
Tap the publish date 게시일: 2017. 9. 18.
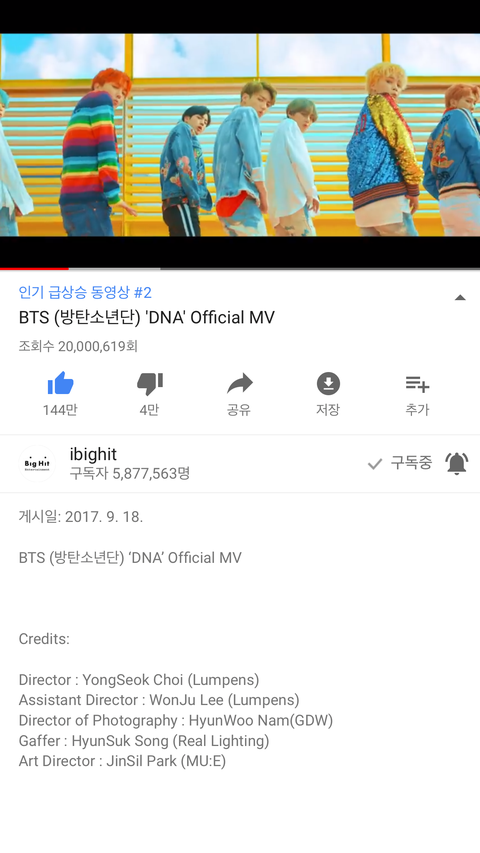click(81, 517)
